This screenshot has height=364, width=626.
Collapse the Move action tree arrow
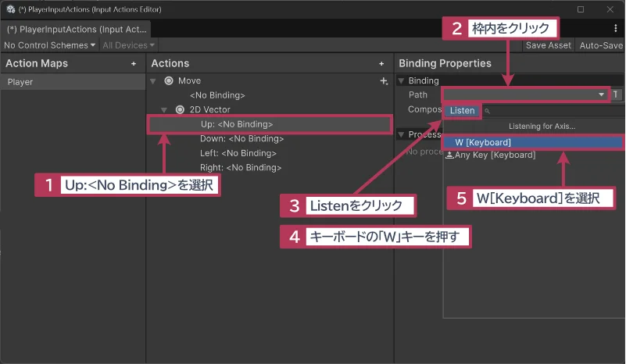point(154,80)
